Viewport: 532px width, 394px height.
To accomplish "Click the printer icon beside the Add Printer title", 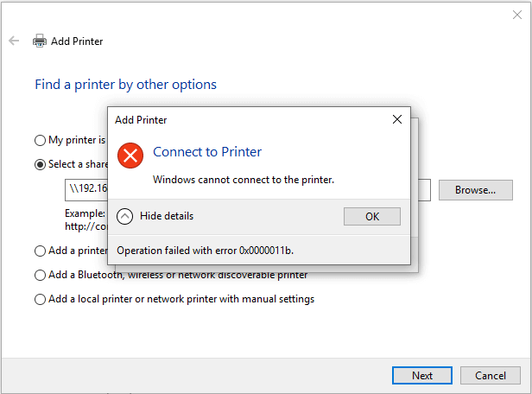I will coord(40,41).
